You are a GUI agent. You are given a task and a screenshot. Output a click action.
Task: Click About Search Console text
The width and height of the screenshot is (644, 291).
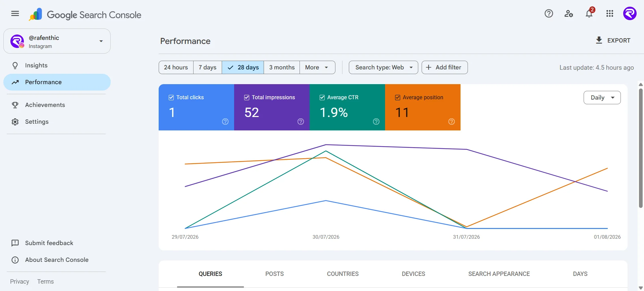(x=57, y=260)
